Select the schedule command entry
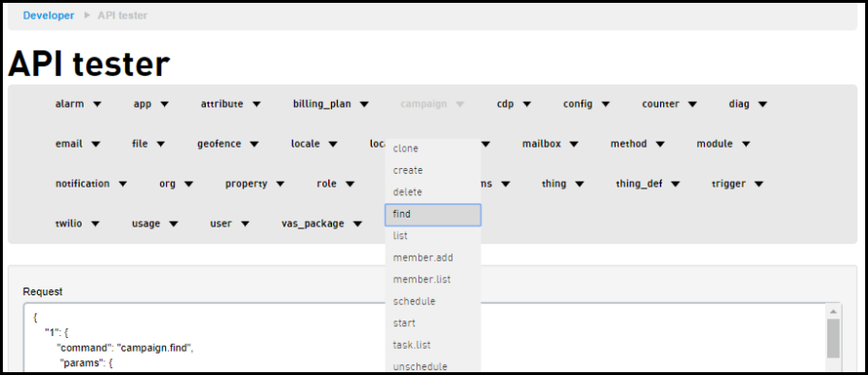The width and height of the screenshot is (868, 375). tap(433, 301)
